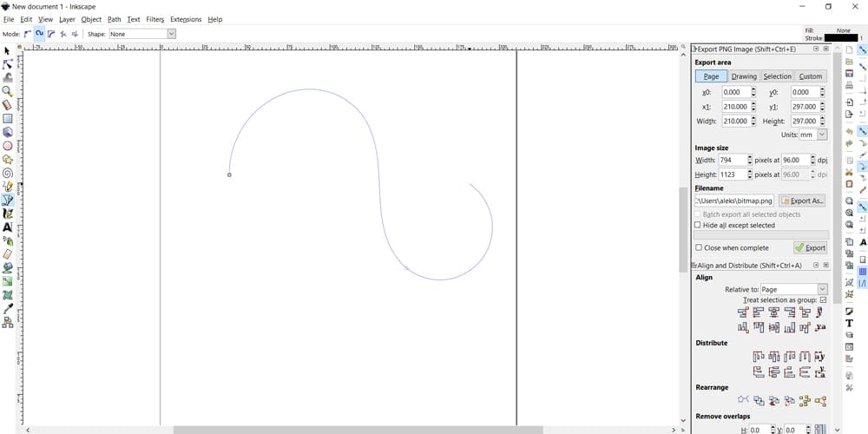
Task: Toggle Spiro path mode
Action: click(39, 34)
